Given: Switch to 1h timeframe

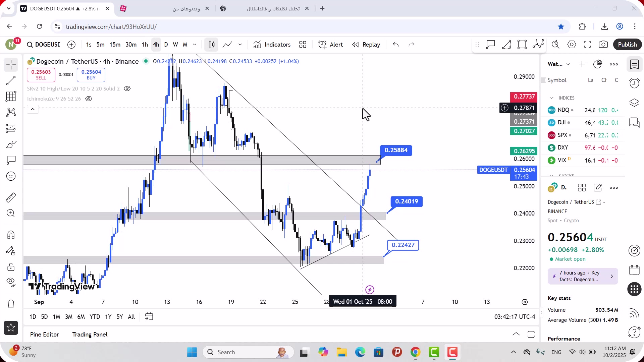Looking at the screenshot, I should click(x=145, y=45).
